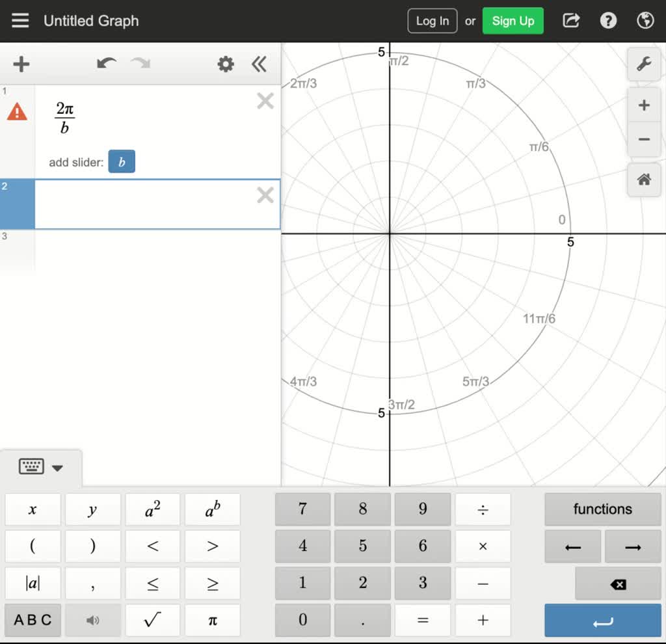
Task: Click the Log In button
Action: [433, 21]
